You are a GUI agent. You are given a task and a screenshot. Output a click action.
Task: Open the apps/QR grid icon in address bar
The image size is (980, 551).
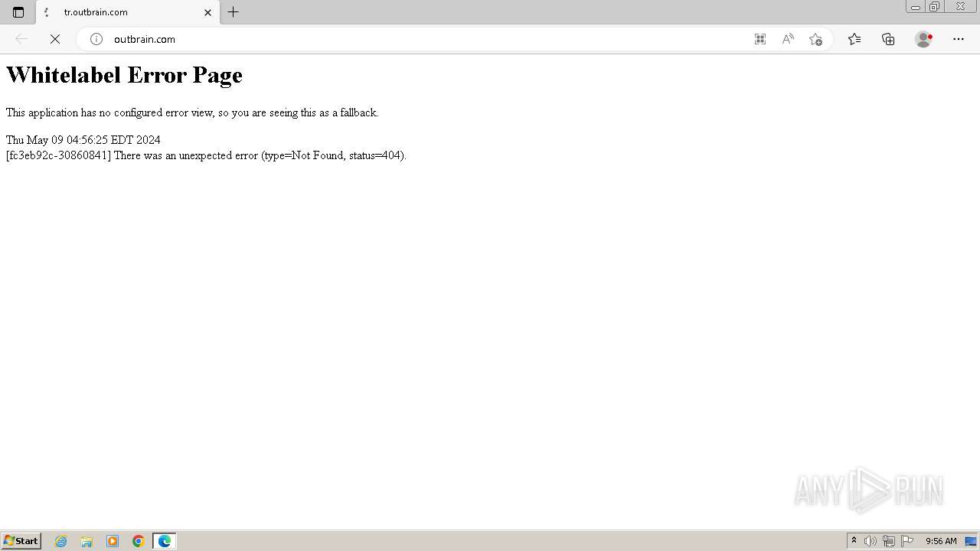pyautogui.click(x=760, y=39)
